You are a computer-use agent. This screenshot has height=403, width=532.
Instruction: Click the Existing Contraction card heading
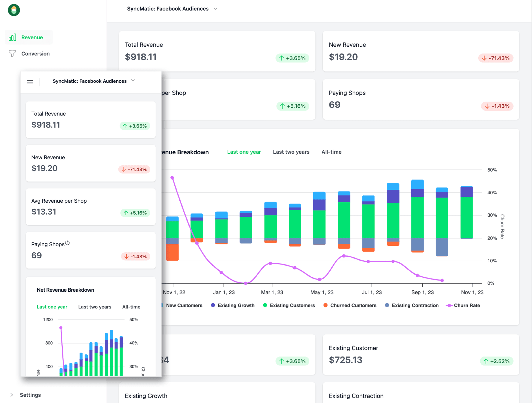[x=356, y=396]
